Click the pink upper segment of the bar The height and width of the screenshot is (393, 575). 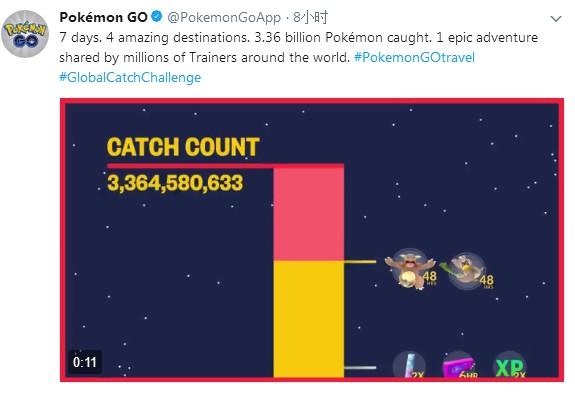[309, 213]
